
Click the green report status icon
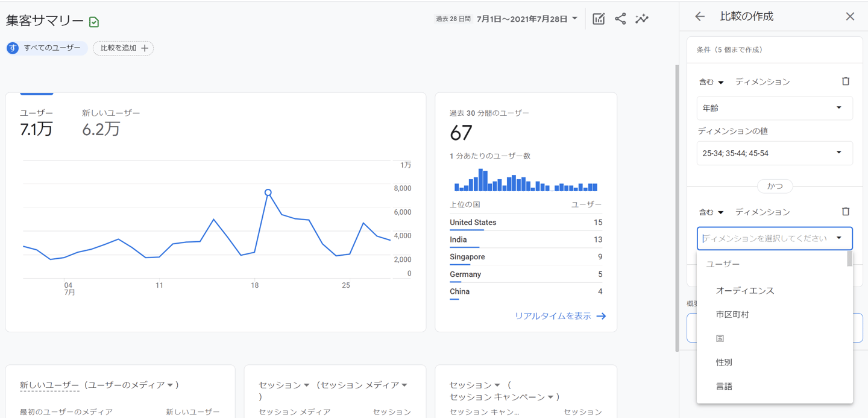click(94, 22)
